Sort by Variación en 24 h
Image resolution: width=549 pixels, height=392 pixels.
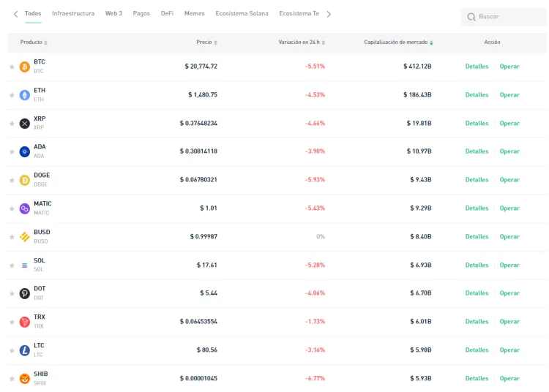click(302, 42)
